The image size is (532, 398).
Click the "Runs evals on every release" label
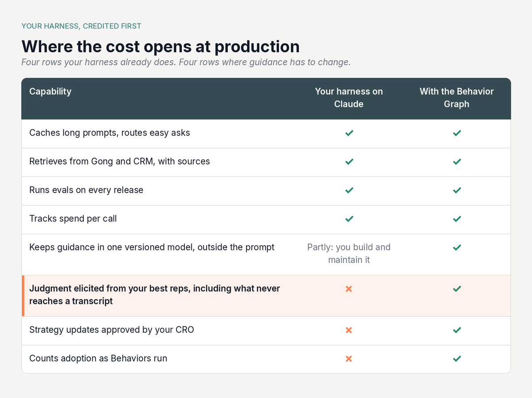[x=86, y=190]
